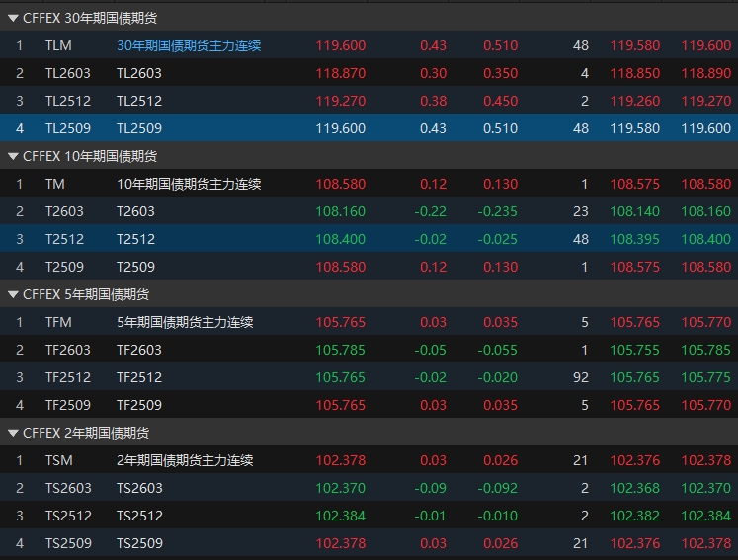Collapse the CFFEX 30年期国债期货 group
This screenshot has height=560, width=738.
click(13, 19)
